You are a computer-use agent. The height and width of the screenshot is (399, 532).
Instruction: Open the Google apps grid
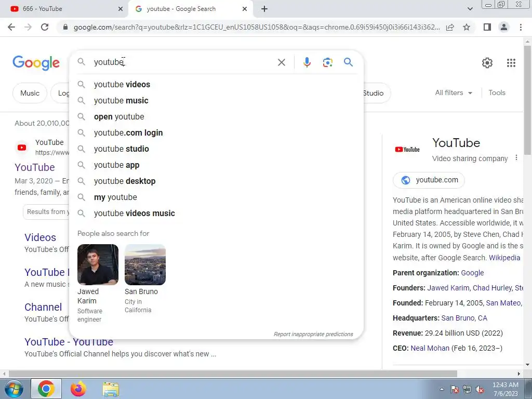[x=511, y=62]
